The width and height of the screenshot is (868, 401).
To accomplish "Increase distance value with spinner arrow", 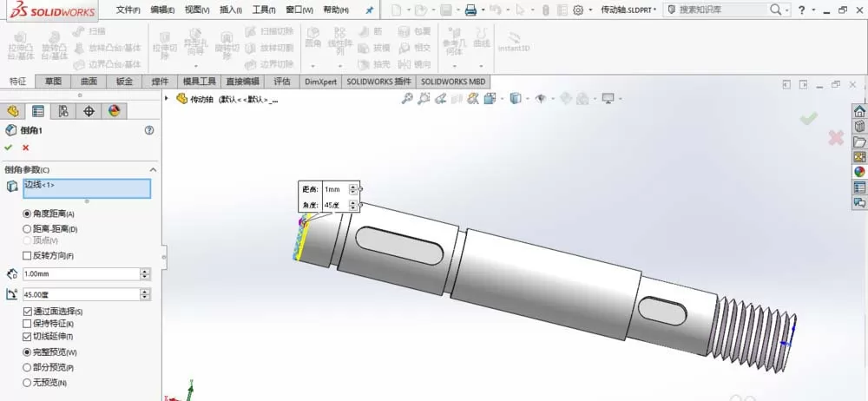I will pyautogui.click(x=146, y=272).
